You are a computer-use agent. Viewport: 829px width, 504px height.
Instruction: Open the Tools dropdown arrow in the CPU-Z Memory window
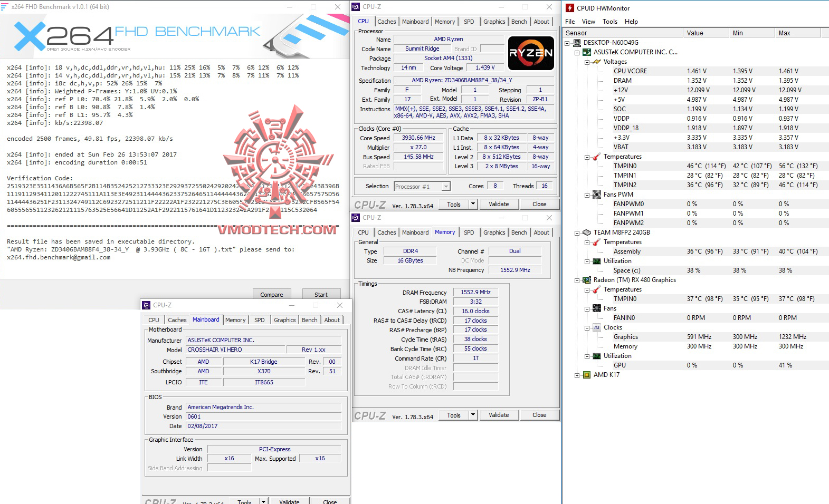pos(473,415)
